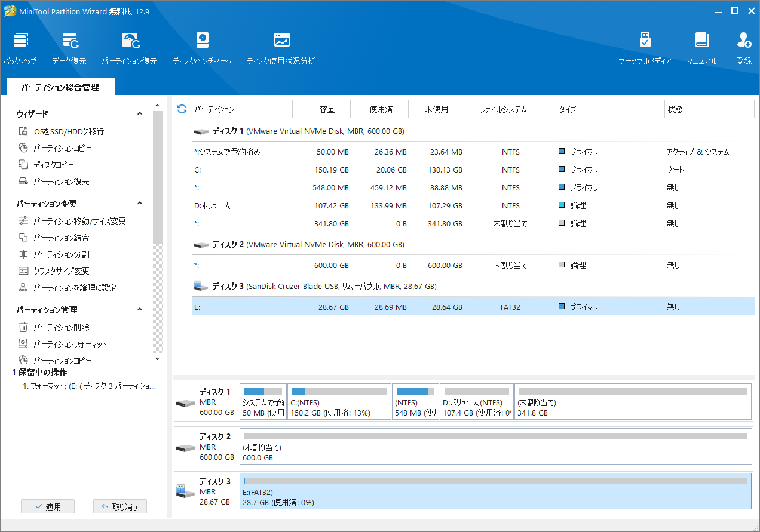Image resolution: width=760 pixels, height=532 pixels.
Task: Click the 適用 button
Action: coord(48,506)
